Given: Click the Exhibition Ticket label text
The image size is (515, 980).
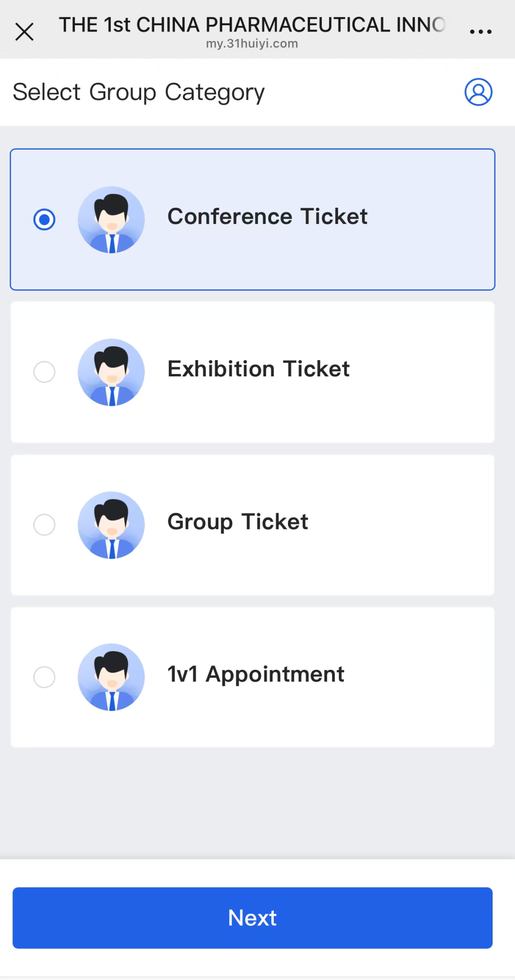Looking at the screenshot, I should tap(258, 369).
